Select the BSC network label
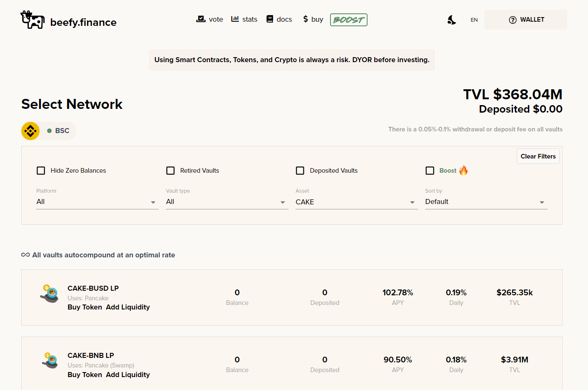 tap(62, 131)
